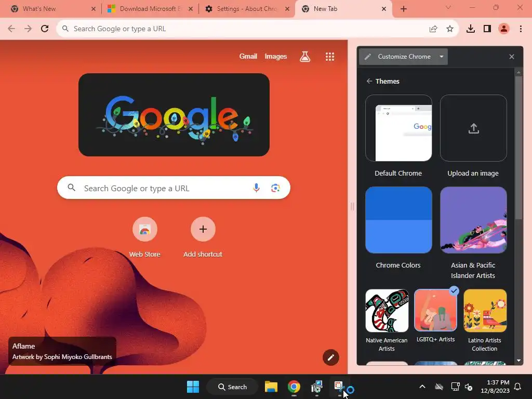Click the round pencil Customize Chrome button
This screenshot has width=532, height=399.
click(x=331, y=357)
